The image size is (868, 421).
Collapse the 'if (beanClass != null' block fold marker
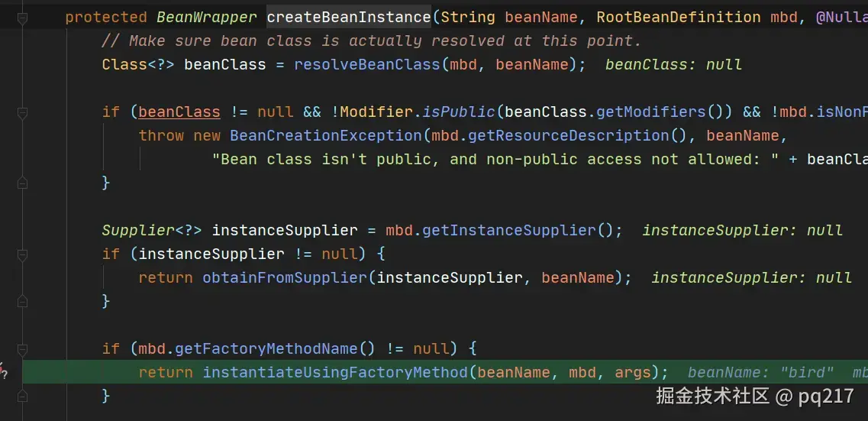22,113
